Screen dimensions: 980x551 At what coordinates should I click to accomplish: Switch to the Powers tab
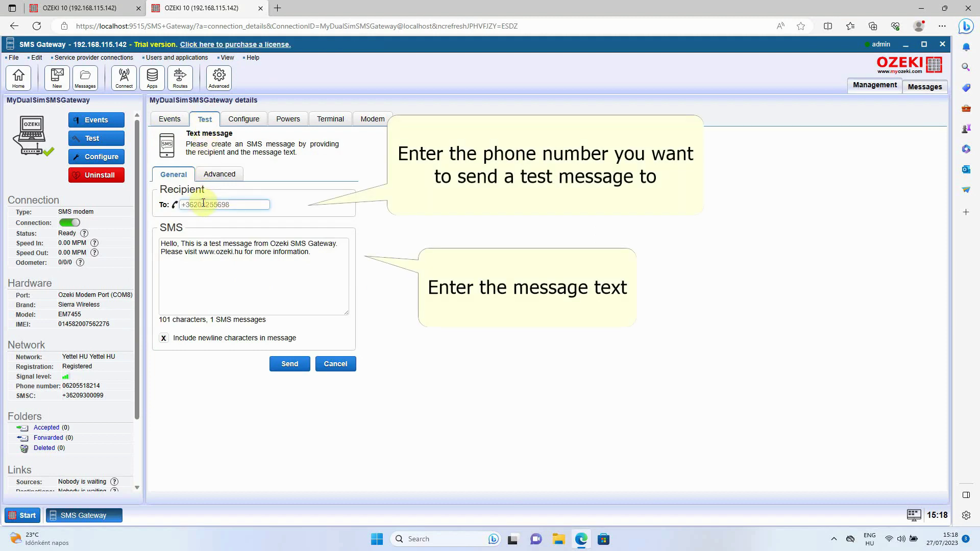[x=288, y=119]
